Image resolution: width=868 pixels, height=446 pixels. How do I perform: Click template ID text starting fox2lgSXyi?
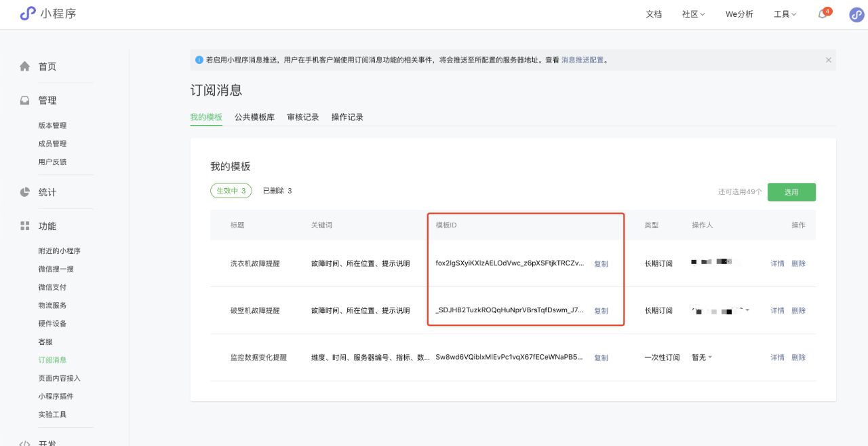click(510, 263)
